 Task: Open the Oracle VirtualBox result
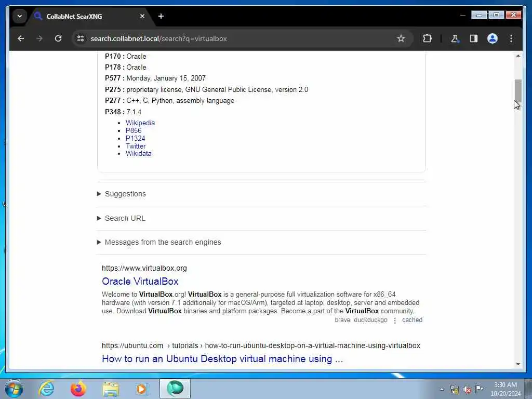click(140, 281)
